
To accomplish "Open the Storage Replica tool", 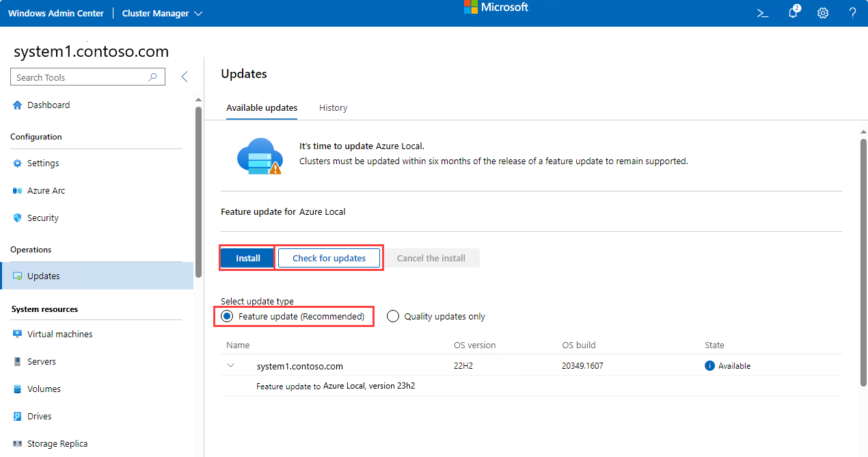I will coord(17,443).
